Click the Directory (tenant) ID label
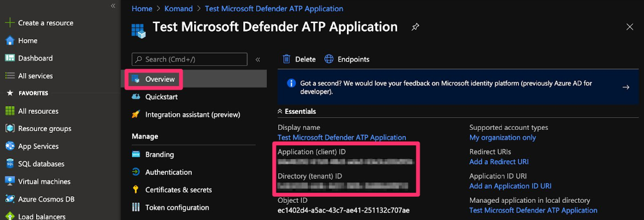Viewport: 644px width, 220px height. 310,176
